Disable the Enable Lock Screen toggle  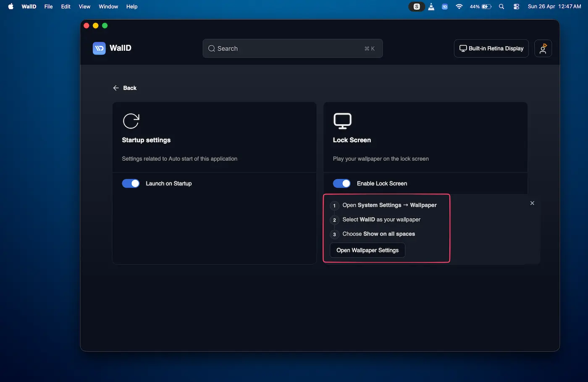pyautogui.click(x=342, y=183)
